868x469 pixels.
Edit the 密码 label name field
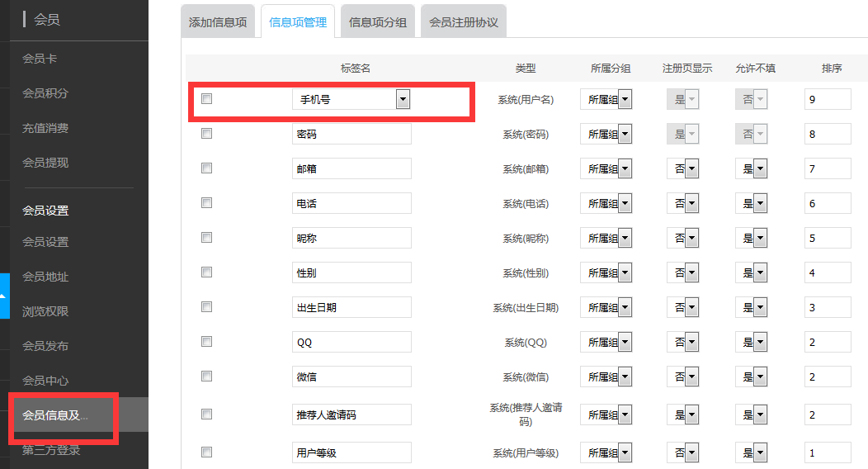point(351,134)
